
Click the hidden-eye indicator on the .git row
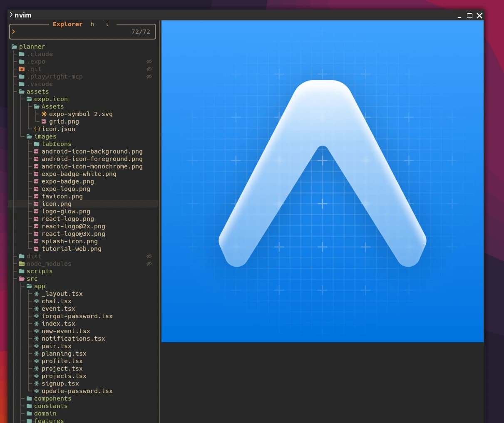(x=149, y=69)
